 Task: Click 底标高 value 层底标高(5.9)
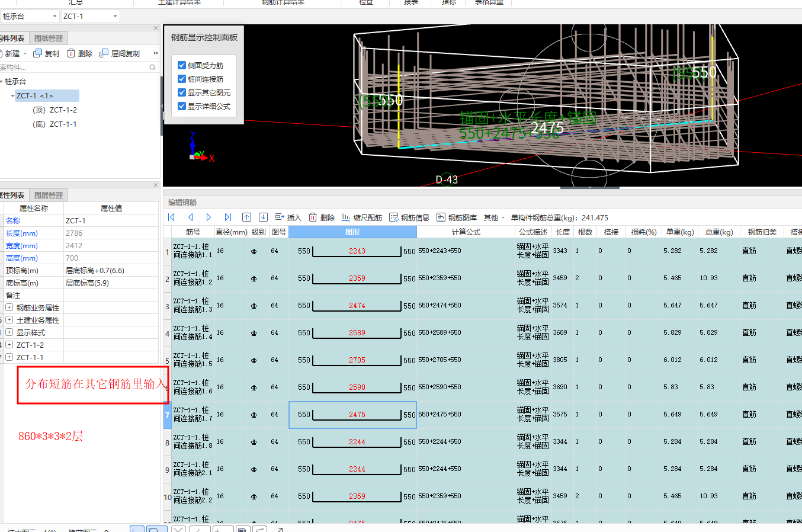tap(111, 283)
